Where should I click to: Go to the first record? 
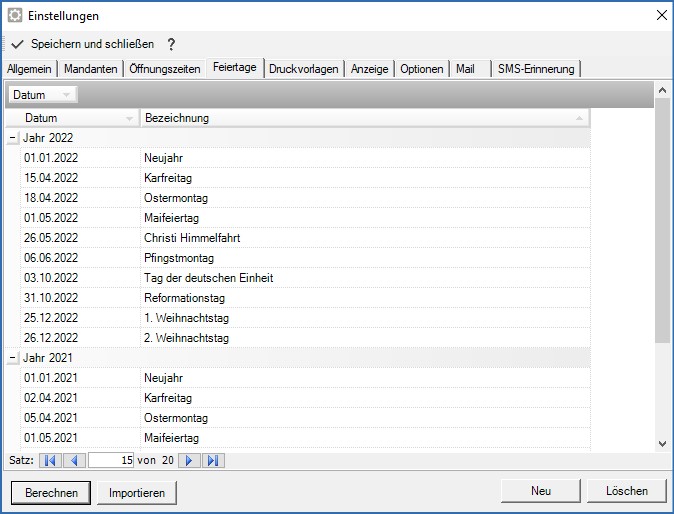49,461
